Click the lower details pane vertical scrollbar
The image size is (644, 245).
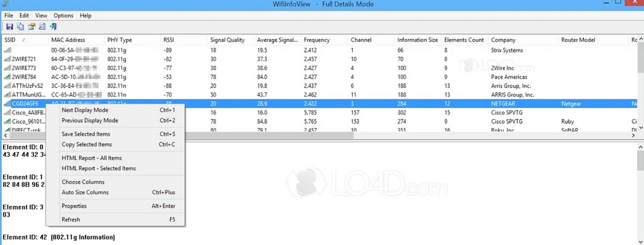point(640,193)
